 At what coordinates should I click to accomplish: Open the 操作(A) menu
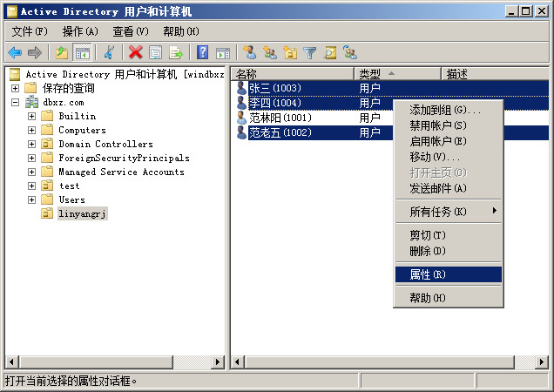point(80,31)
